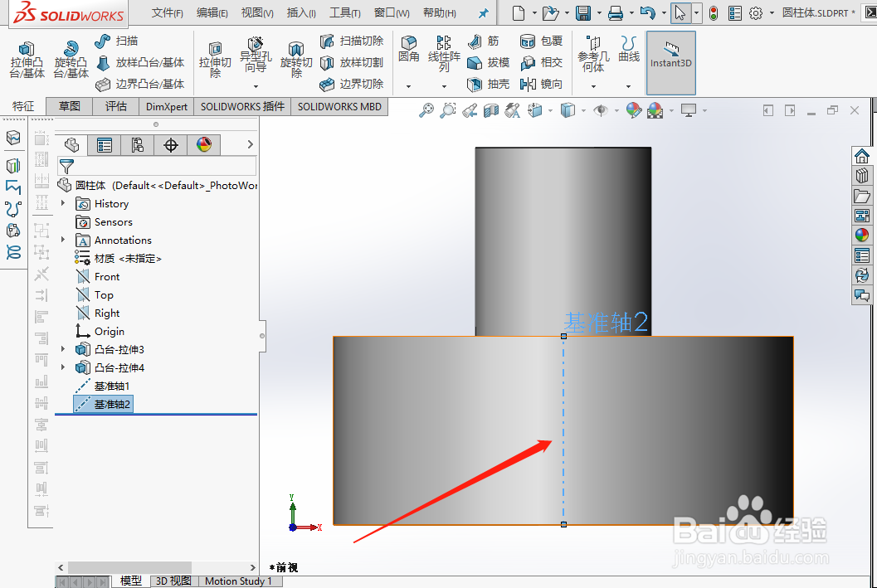Open the Curves (曲线) tool

629,49
